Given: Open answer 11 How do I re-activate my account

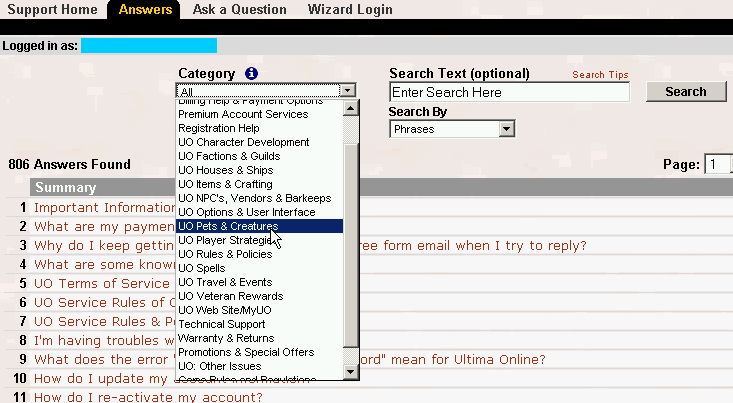Looking at the screenshot, I should click(148, 397).
